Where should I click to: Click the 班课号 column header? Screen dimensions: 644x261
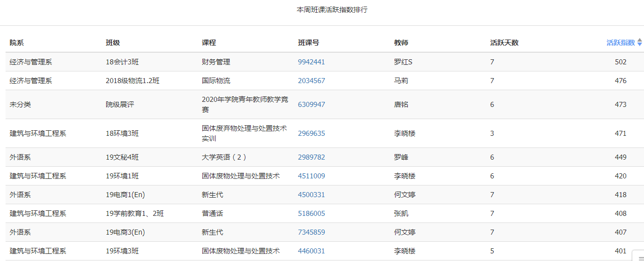tap(309, 43)
